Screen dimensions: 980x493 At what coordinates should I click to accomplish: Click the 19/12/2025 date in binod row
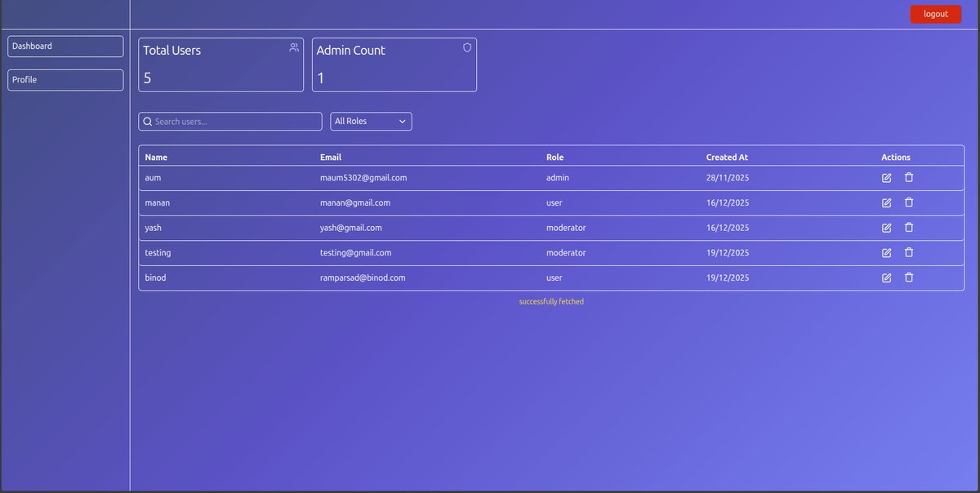tap(728, 278)
